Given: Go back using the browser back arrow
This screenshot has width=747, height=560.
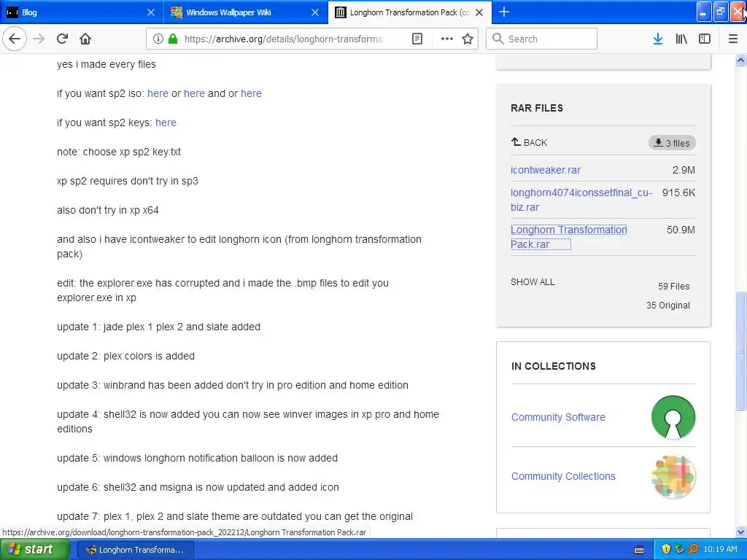Looking at the screenshot, I should coord(15,39).
